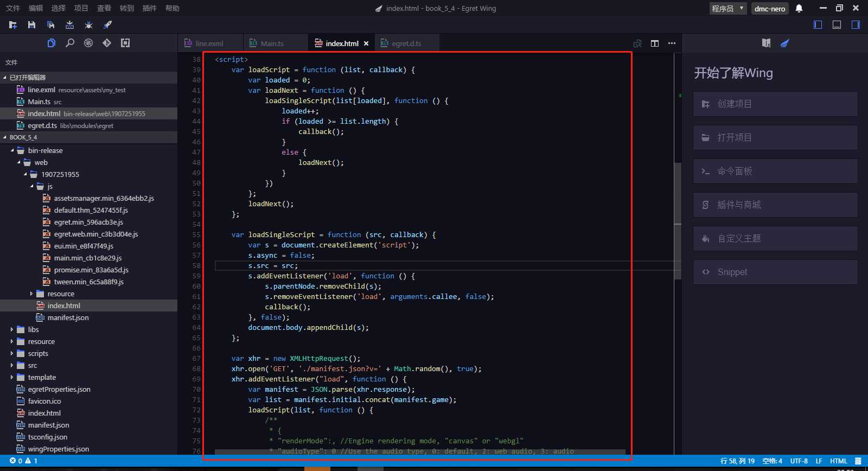
Task: Expand the resource folder under 1907251955
Action: tap(31, 294)
